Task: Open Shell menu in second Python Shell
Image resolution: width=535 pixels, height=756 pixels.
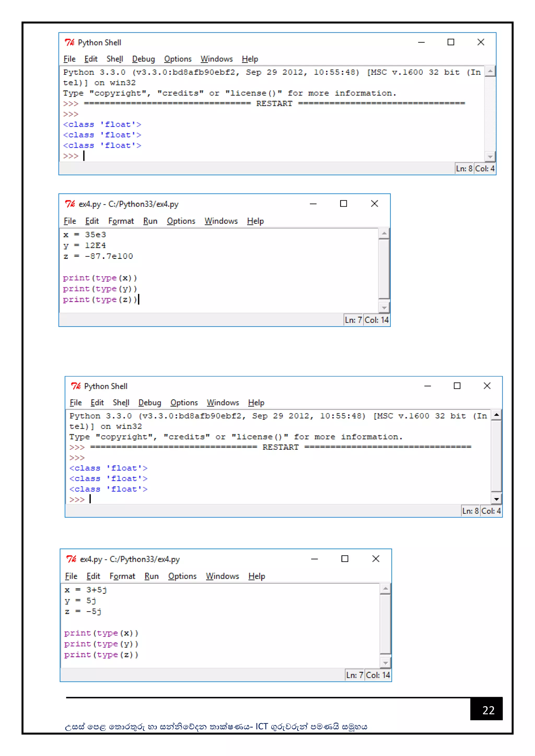Action: pyautogui.click(x=121, y=403)
